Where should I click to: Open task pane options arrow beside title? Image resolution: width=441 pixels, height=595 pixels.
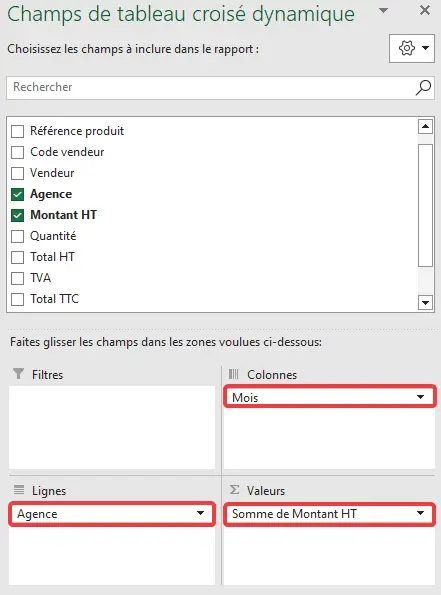pyautogui.click(x=384, y=10)
